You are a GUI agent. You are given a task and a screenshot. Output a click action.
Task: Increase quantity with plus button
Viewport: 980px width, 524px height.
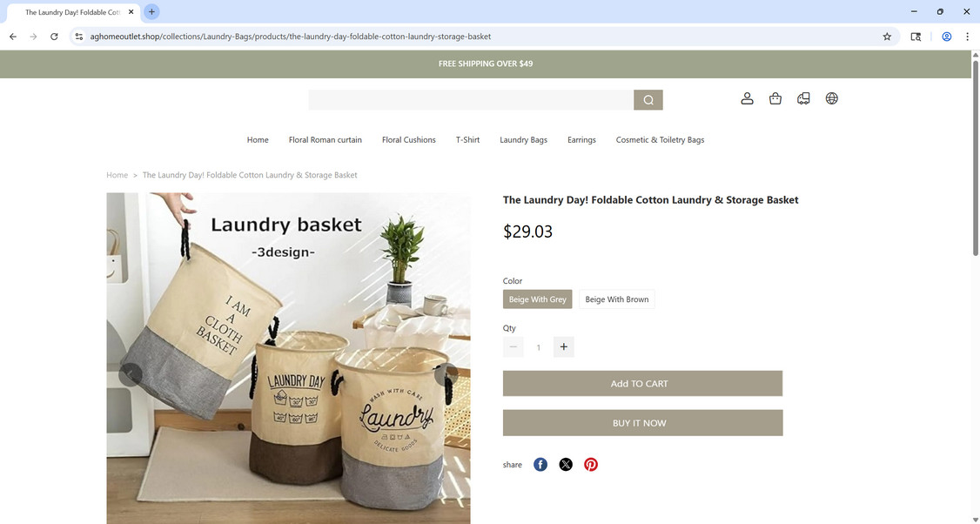tap(564, 347)
